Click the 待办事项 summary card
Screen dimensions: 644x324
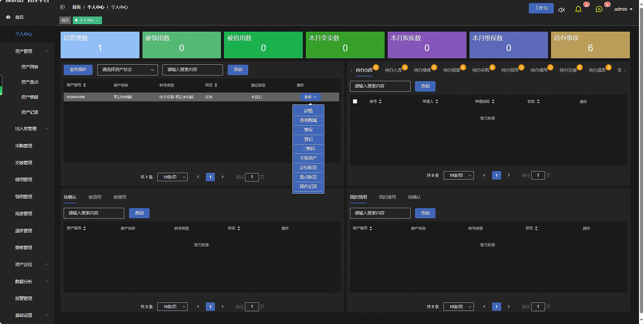[x=590, y=45]
